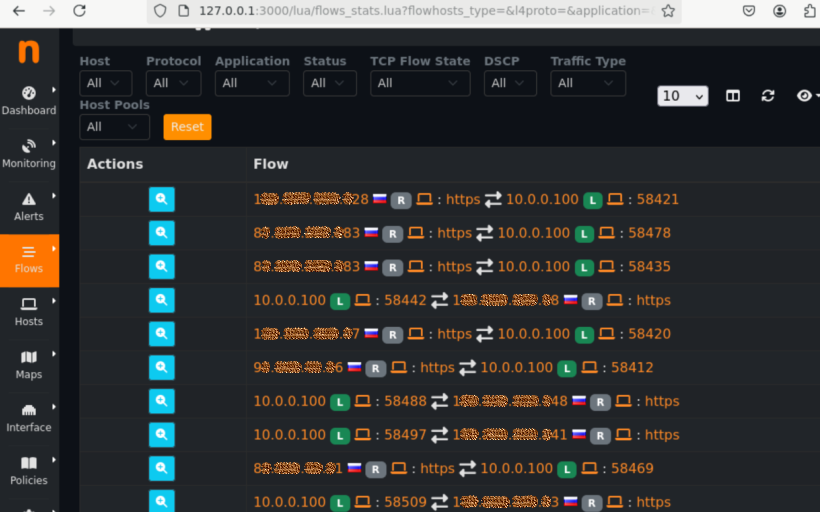Viewport: 820px width, 512px height.
Task: Expand the Protocol filter dropdown
Action: point(174,83)
